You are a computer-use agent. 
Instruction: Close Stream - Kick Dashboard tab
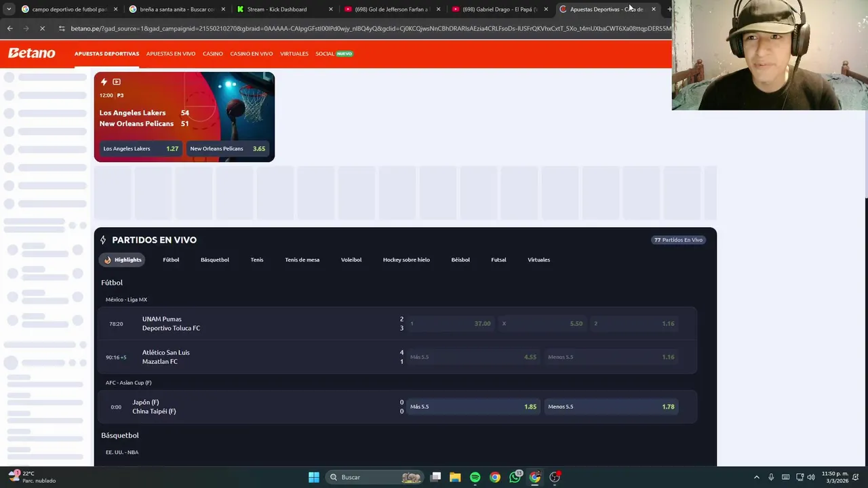[x=331, y=9]
